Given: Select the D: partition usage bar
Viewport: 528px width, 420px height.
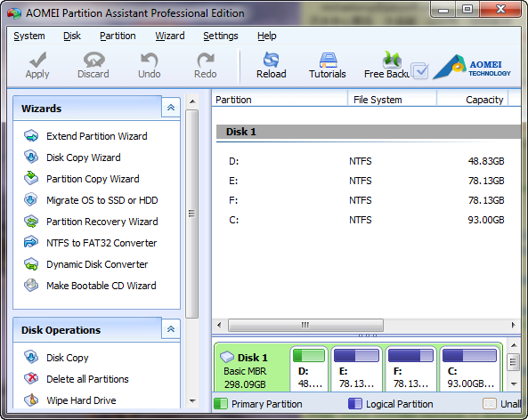Looking at the screenshot, I should [x=309, y=355].
